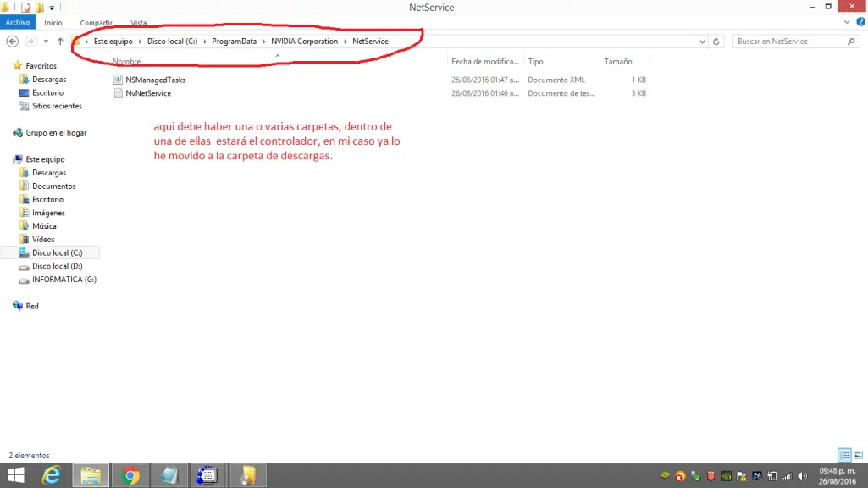Click the network signal tray icon
The image size is (868, 488).
787,476
